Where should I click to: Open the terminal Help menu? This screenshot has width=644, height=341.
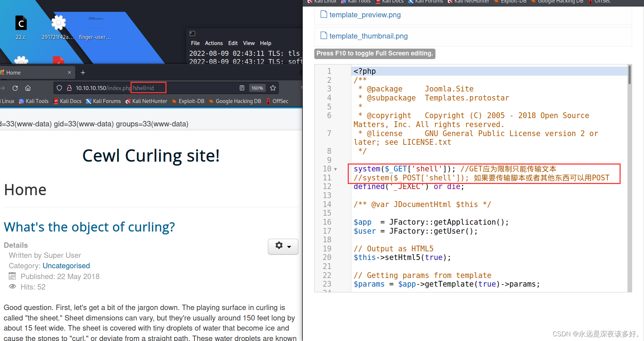pyautogui.click(x=266, y=43)
